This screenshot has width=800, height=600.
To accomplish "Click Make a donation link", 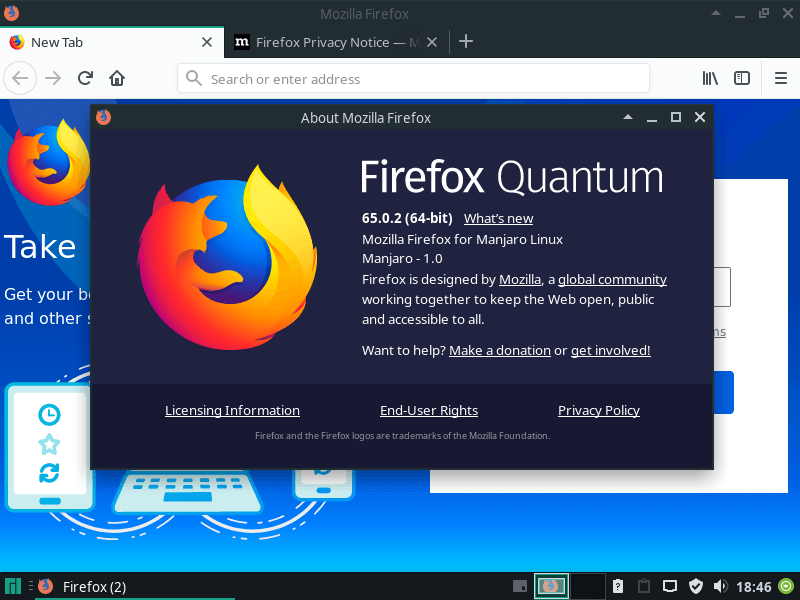I will tap(499, 350).
